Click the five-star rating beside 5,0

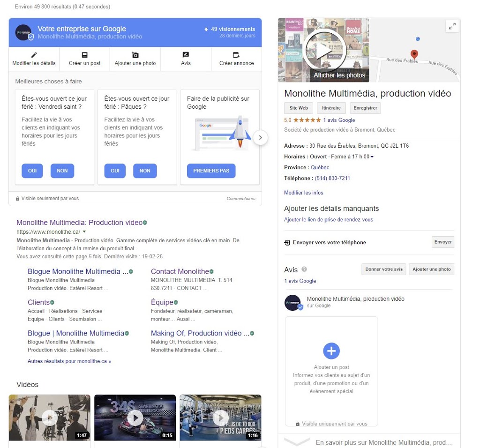[307, 120]
